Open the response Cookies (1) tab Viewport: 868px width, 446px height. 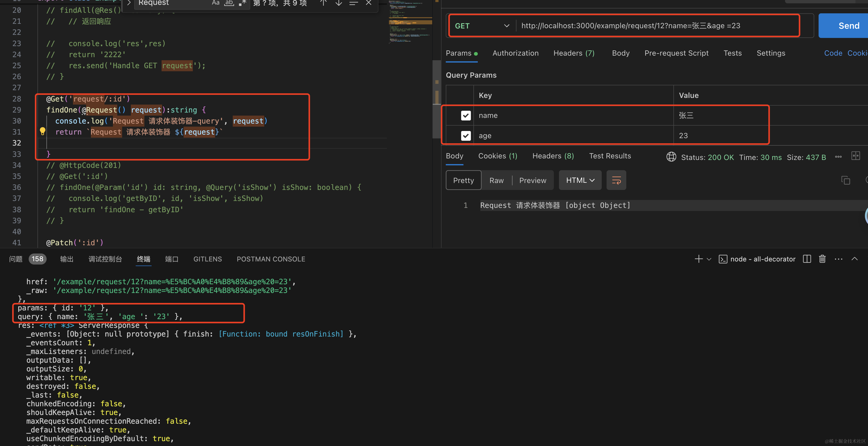pyautogui.click(x=498, y=156)
